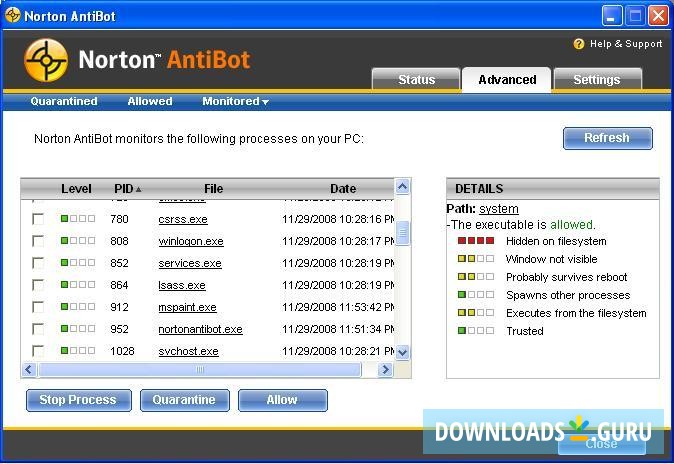Screen dimensions: 674x464
Task: Check the box for winlogon.exe
Action: pyautogui.click(x=38, y=241)
